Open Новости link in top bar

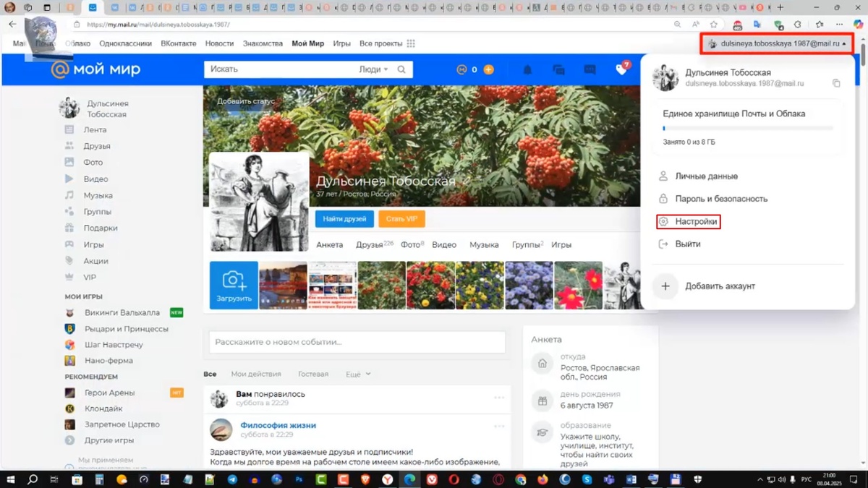219,43
